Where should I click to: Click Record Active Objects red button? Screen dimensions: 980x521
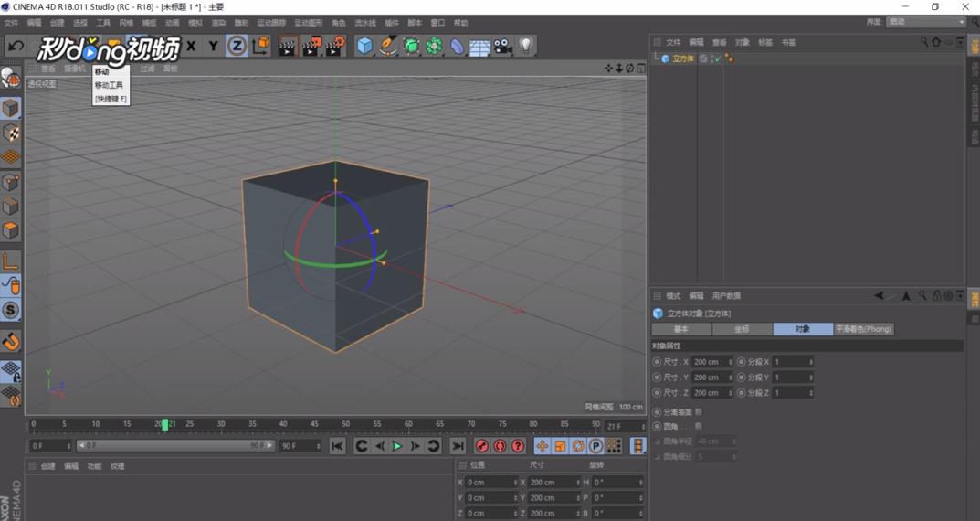click(x=482, y=446)
